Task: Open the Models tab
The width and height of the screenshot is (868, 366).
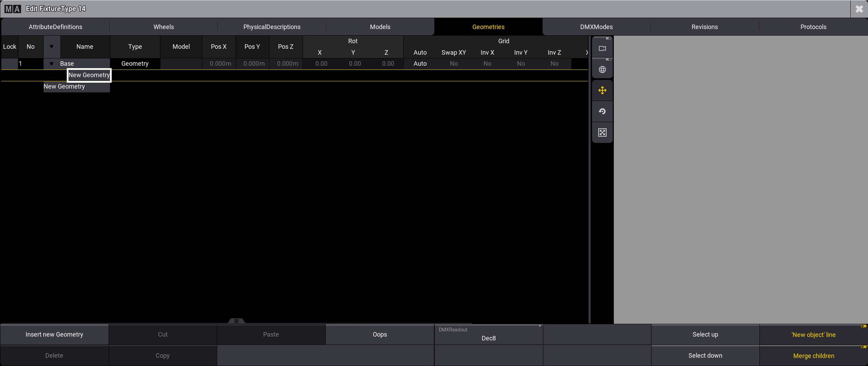Action: pyautogui.click(x=380, y=27)
